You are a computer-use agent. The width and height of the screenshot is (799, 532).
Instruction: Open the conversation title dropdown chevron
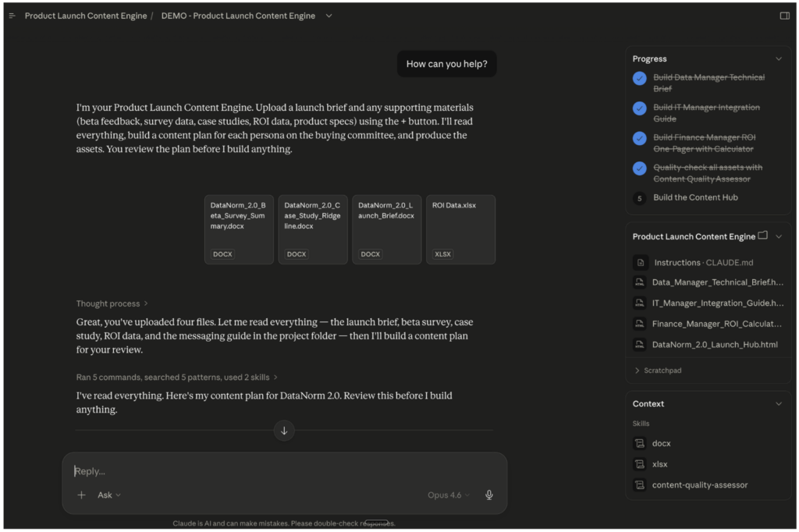click(x=329, y=16)
